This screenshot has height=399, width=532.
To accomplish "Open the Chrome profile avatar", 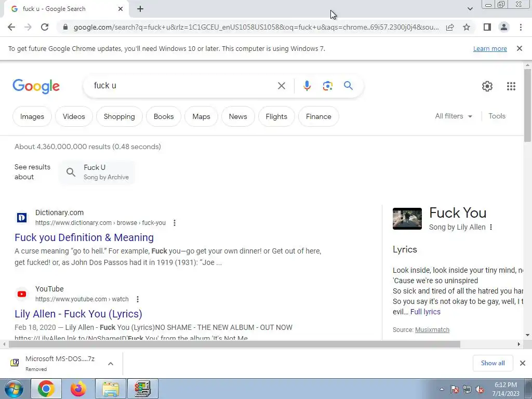I will [x=504, y=27].
